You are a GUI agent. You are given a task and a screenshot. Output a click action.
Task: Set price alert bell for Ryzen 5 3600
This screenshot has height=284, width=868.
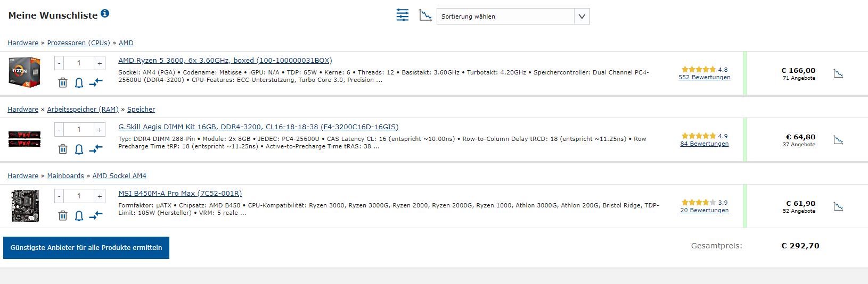[x=79, y=83]
